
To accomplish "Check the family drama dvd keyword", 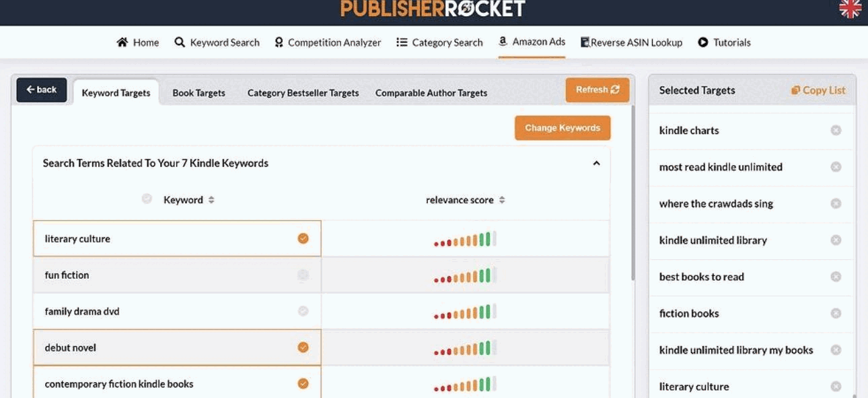I will click(x=303, y=311).
